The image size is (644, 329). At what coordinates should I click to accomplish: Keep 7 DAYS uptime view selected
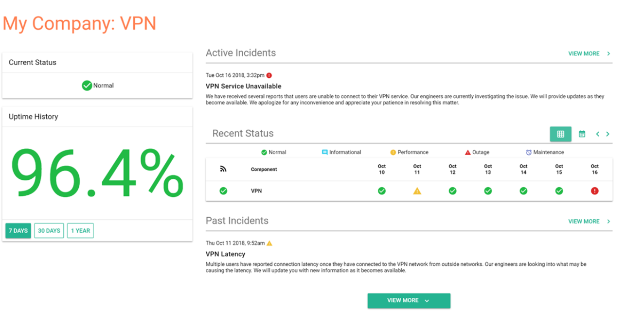pos(18,230)
